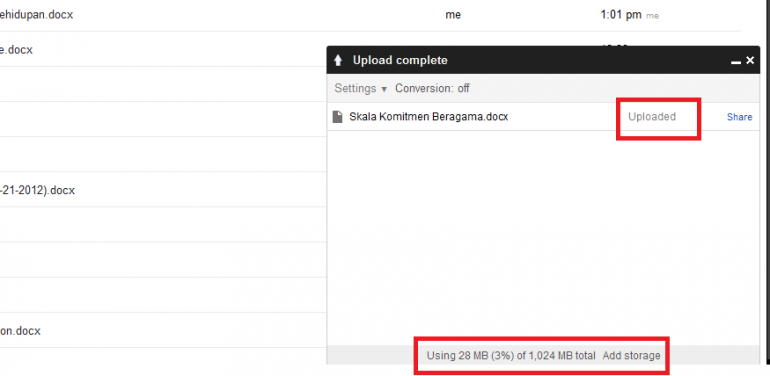770x376 pixels.
Task: Click the 1:01 pm modified time
Action: [x=621, y=15]
